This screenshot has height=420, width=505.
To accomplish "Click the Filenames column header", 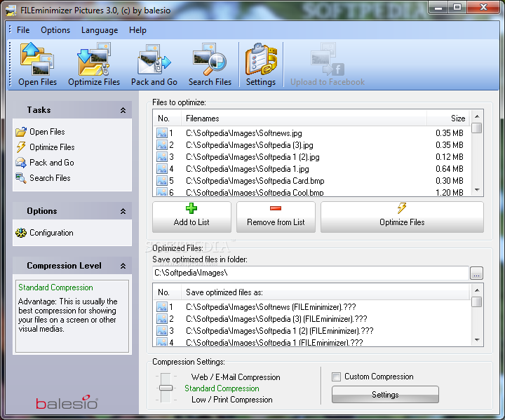I will point(304,118).
